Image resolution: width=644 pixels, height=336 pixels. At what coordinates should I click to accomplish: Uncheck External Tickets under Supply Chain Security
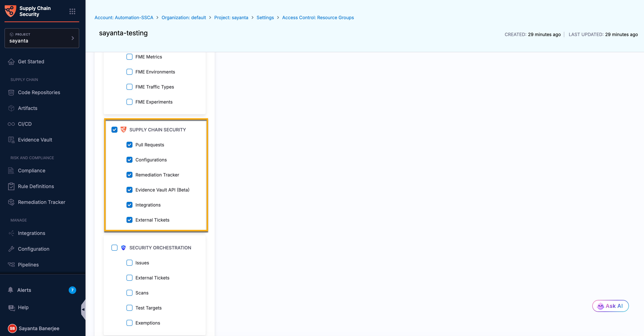coord(129,220)
